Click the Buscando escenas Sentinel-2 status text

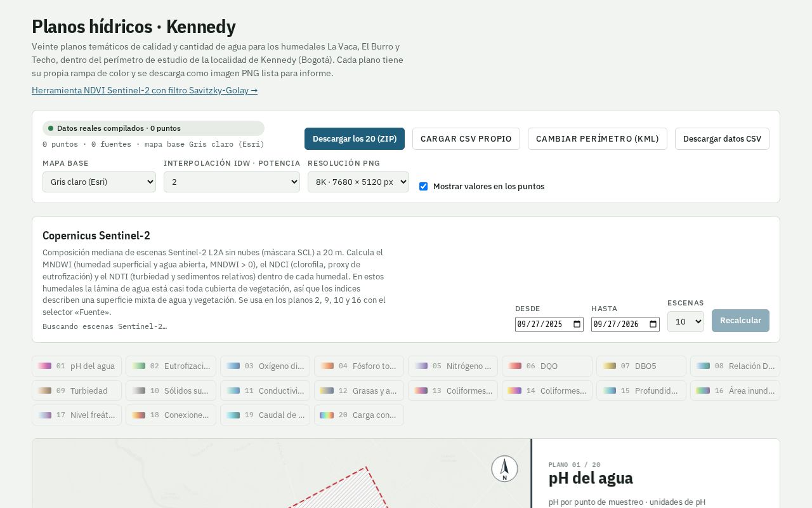(105, 326)
